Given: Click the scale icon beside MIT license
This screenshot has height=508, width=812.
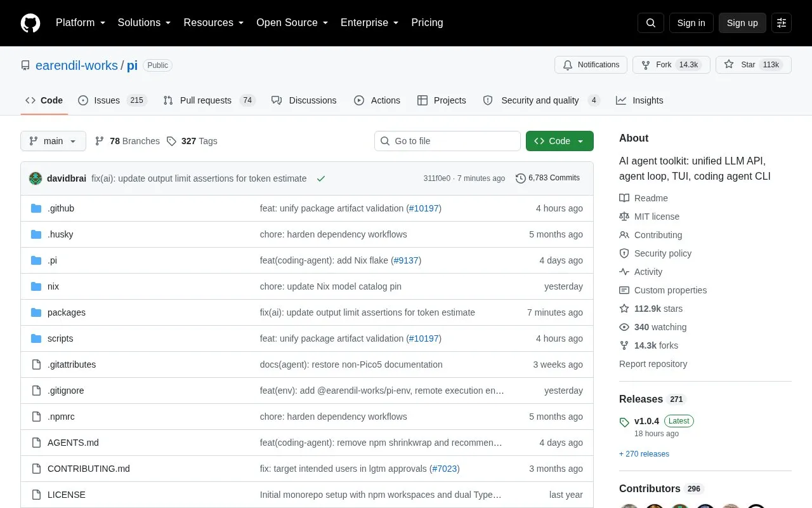Looking at the screenshot, I should [624, 217].
